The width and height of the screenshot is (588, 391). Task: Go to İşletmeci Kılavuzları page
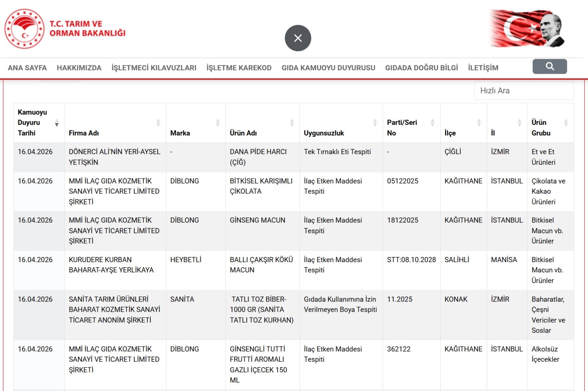(154, 68)
